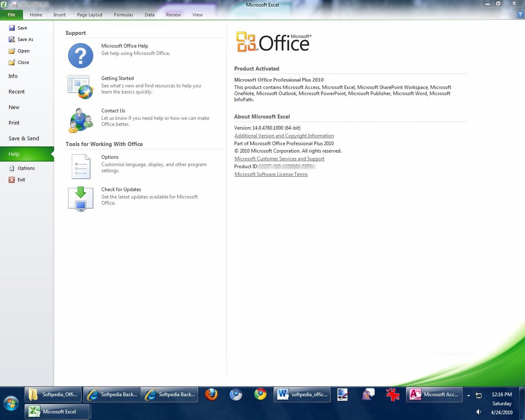525x420 pixels.
Task: Click the Options checklist icon under Tools
Action: tap(80, 167)
